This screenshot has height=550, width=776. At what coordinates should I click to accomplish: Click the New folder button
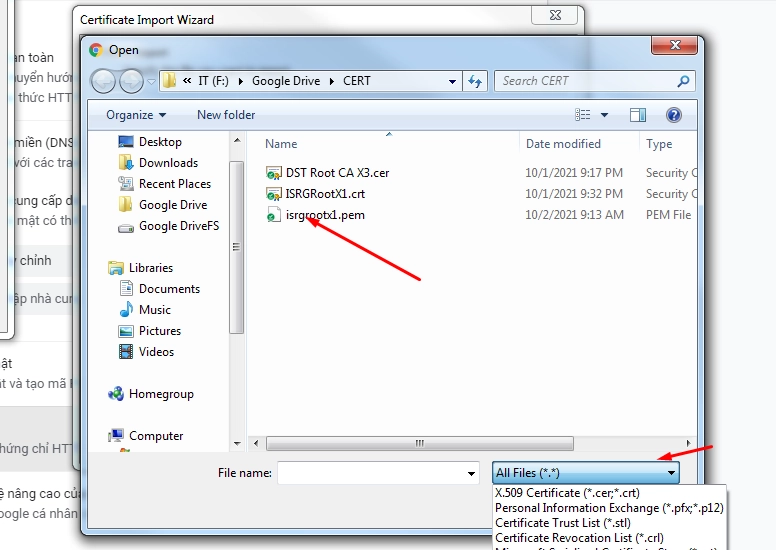click(226, 115)
